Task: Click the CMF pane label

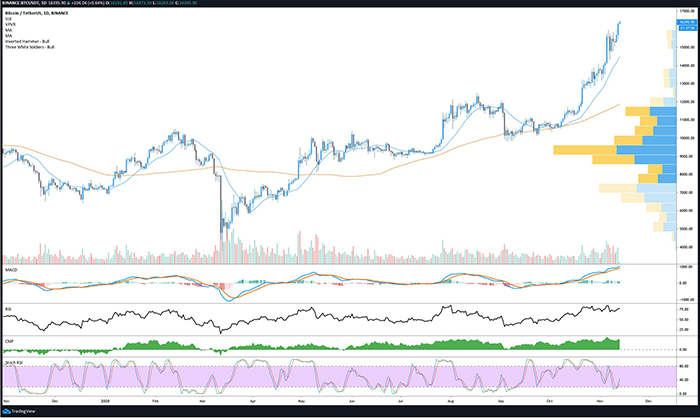Action: (9, 341)
